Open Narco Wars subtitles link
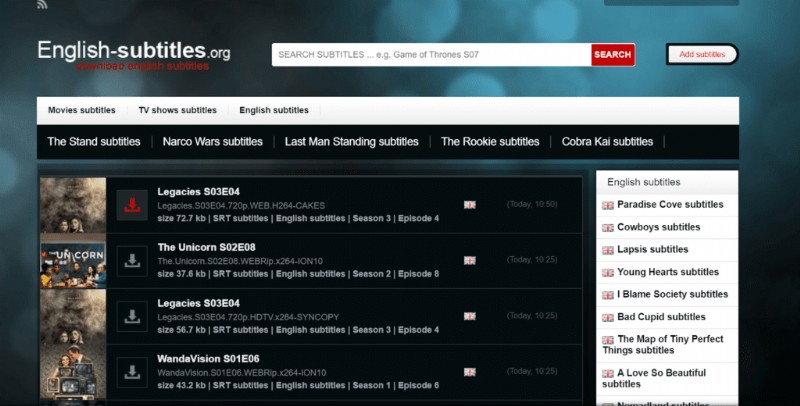The height and width of the screenshot is (406, 800). pyautogui.click(x=213, y=142)
